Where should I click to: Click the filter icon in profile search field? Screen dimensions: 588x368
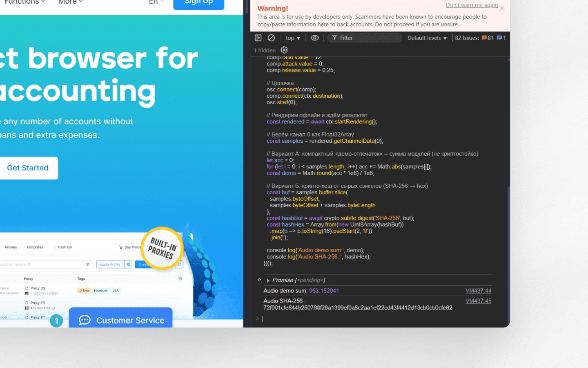(87, 265)
